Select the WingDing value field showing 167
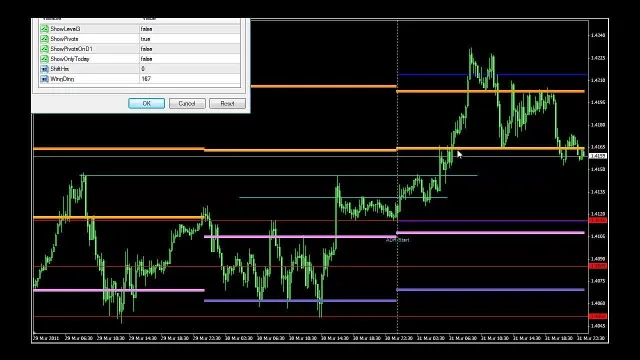 coord(190,79)
